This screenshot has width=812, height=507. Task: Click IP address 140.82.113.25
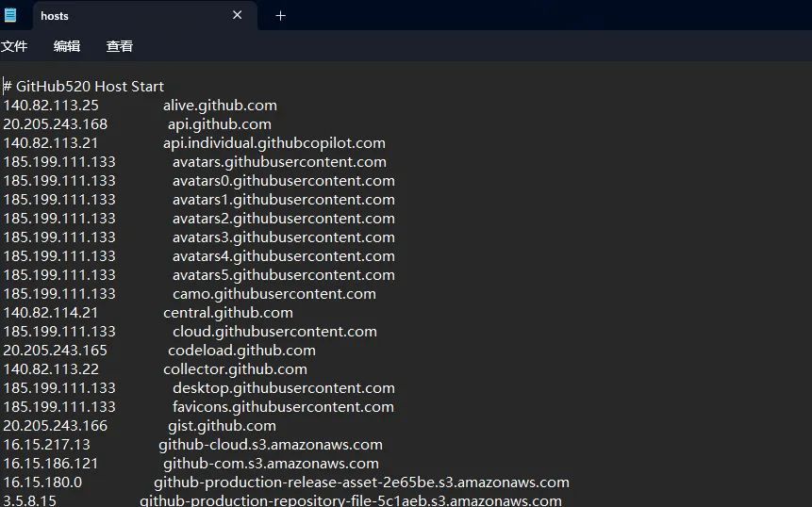51,106
